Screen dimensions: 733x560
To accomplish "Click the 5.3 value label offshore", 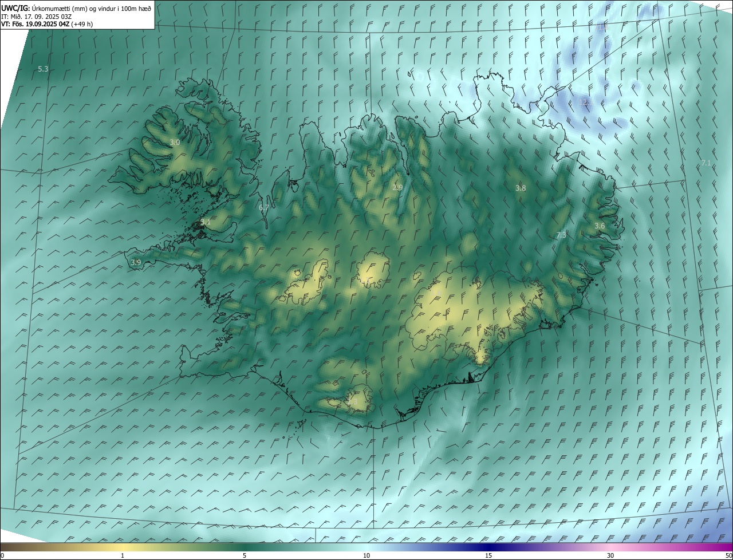I will 43,69.
